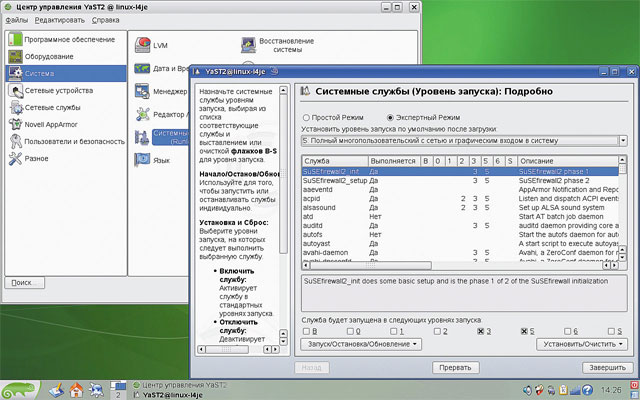Image resolution: width=640 pixels, height=400 pixels.
Task: Open Менеджер module icon in Control Center
Action: pyautogui.click(x=142, y=91)
